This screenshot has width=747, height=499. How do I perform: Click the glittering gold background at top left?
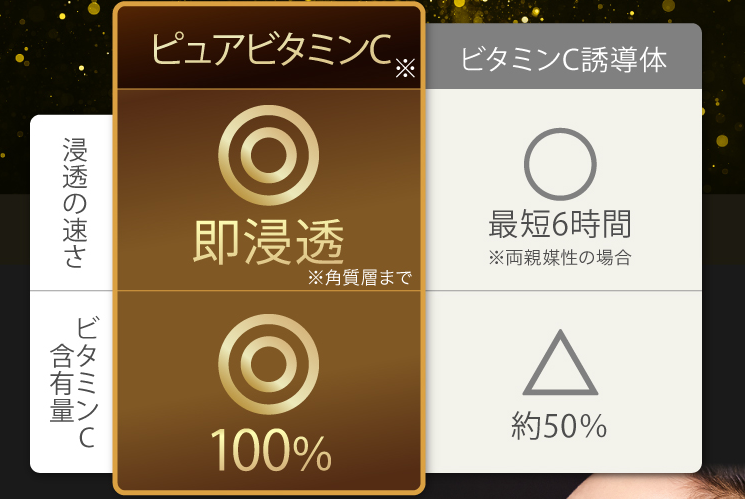pos(56,57)
